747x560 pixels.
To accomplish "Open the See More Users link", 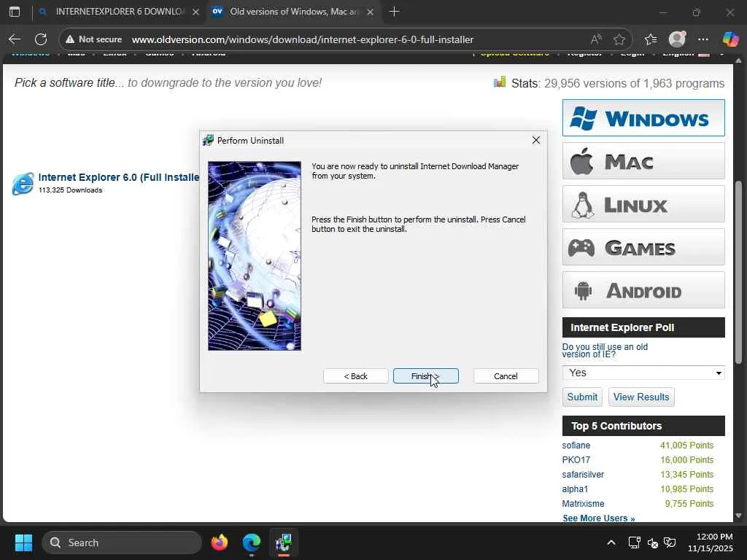I will click(598, 518).
